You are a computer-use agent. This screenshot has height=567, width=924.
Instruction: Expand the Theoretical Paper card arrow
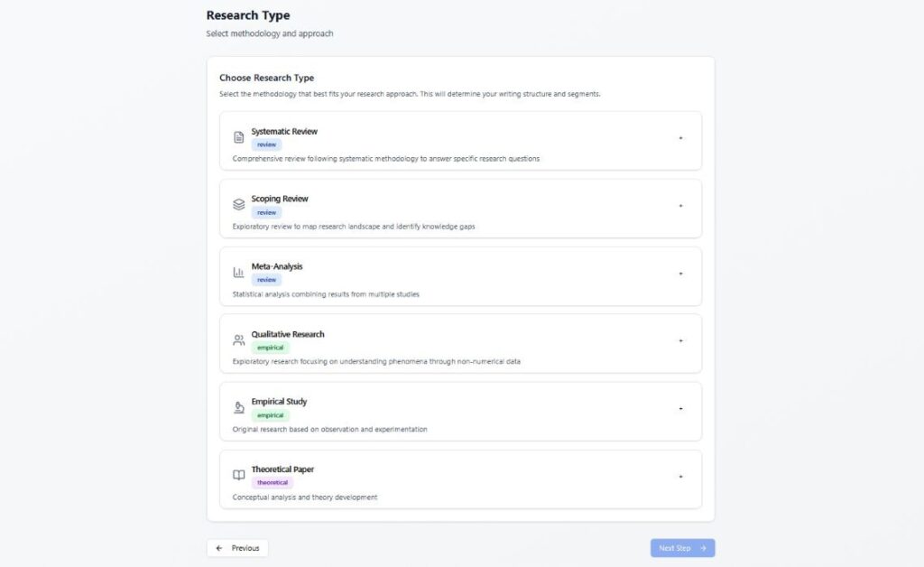point(680,477)
